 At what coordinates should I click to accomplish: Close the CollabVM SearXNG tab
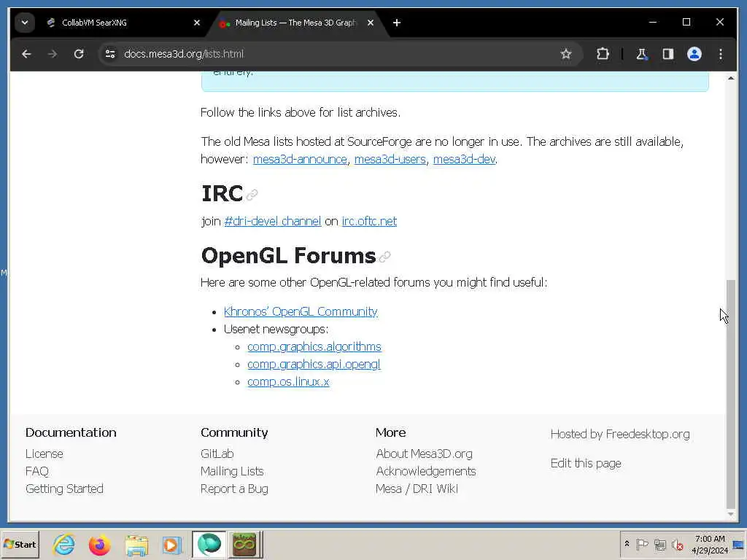[197, 23]
